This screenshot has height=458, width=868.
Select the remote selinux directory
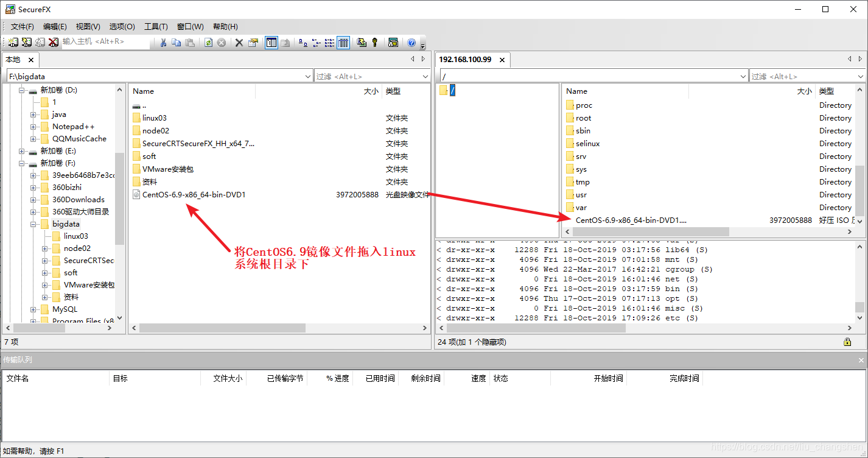tap(588, 144)
